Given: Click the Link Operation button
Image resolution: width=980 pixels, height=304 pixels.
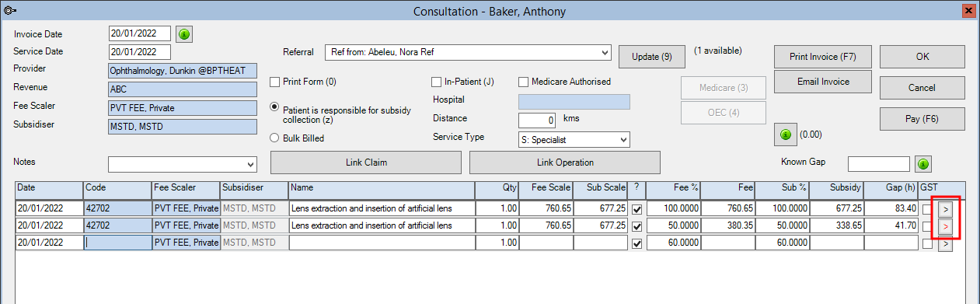Looking at the screenshot, I should coord(565,162).
